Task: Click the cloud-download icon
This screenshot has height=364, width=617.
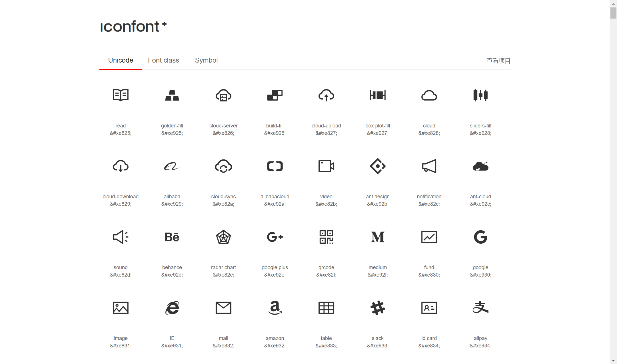Action: (x=121, y=166)
